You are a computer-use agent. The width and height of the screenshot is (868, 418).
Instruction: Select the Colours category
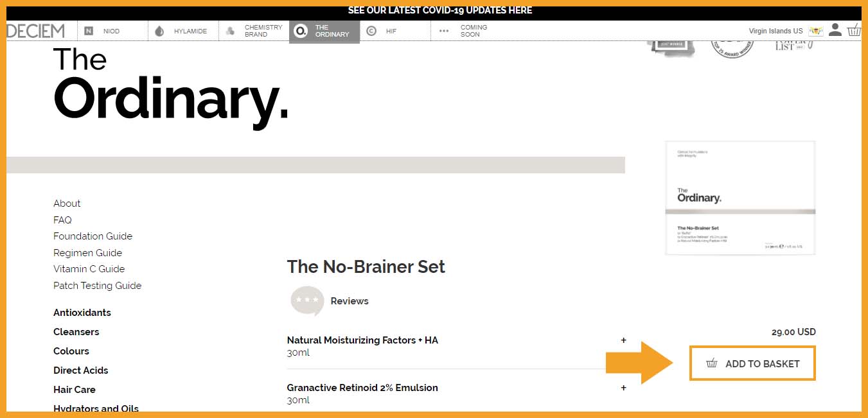pos(71,351)
